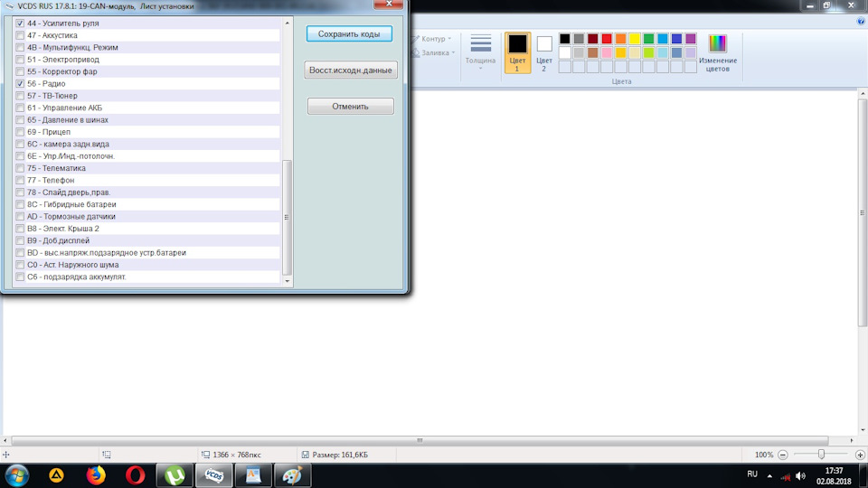Uncheck the 44 - Усилитель руля checkbox
Viewport: 868px width, 488px height.
(20, 23)
